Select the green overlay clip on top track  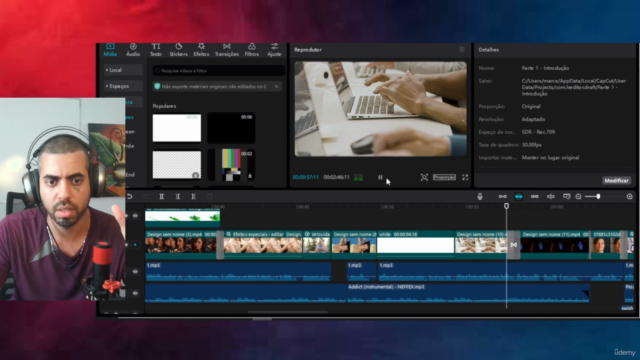click(182, 218)
